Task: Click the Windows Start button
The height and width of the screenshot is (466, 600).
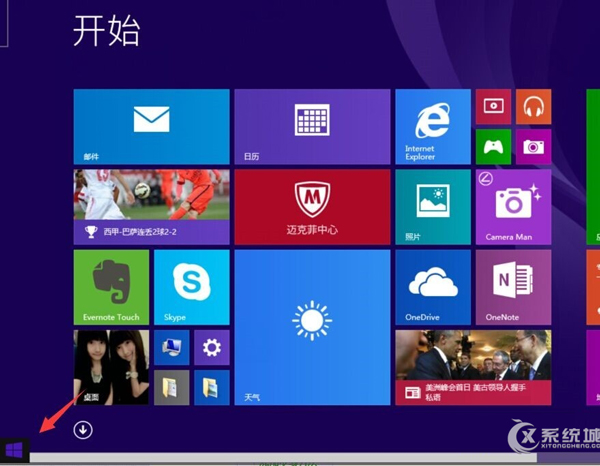Action: 14,450
